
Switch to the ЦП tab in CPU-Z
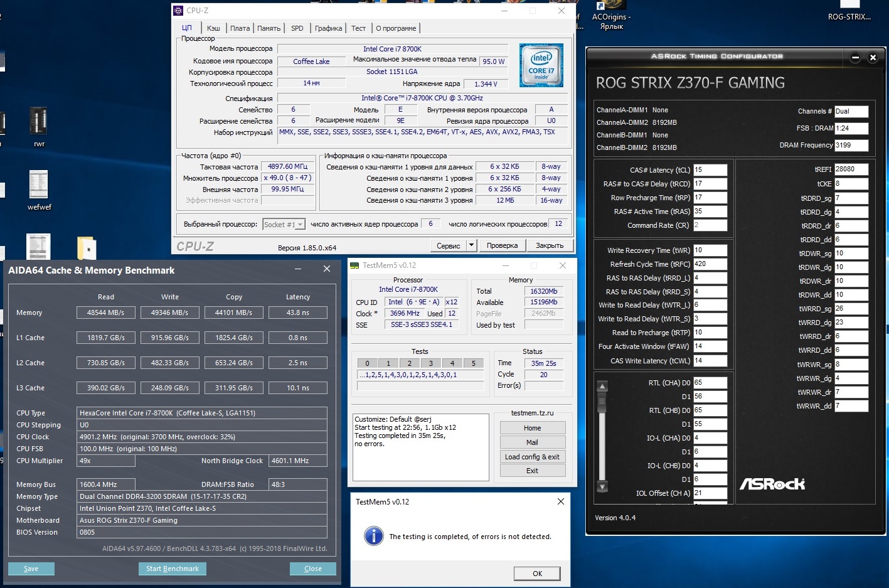click(187, 28)
